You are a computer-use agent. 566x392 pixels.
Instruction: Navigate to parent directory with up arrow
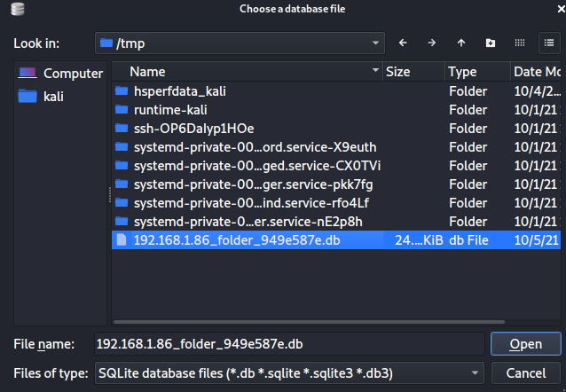pyautogui.click(x=461, y=43)
